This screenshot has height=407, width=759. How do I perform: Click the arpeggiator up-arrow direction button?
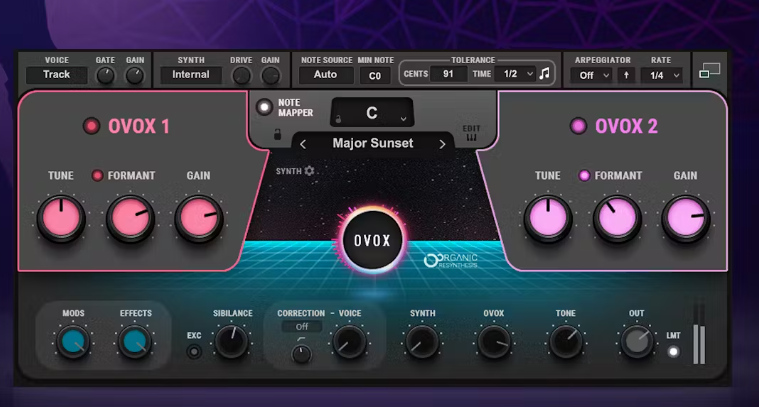627,75
